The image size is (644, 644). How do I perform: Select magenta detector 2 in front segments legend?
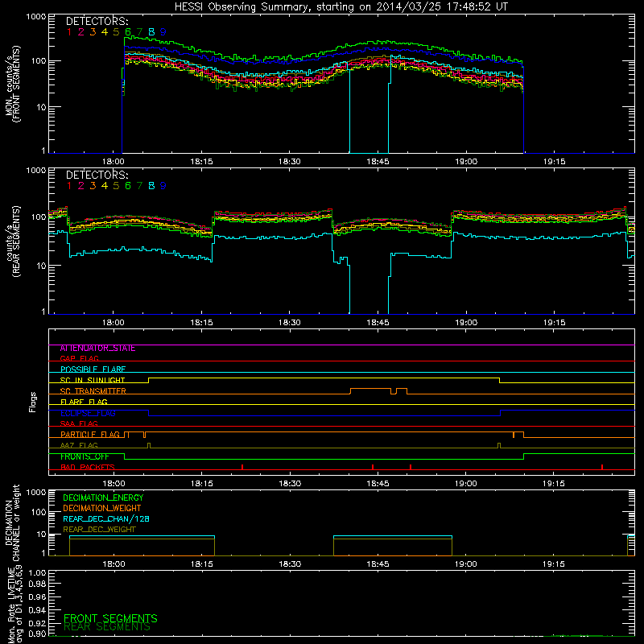pos(81,31)
